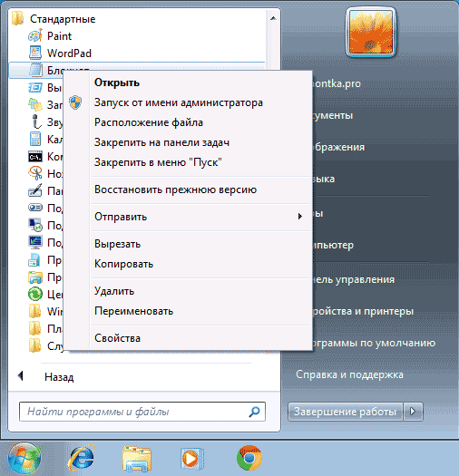This screenshot has height=476, width=459.
Task: Click the Завершение работы button
Action: (345, 412)
